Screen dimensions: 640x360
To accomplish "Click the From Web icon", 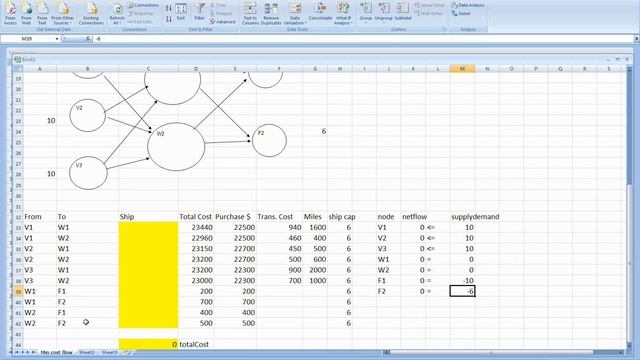I will (x=26, y=13).
